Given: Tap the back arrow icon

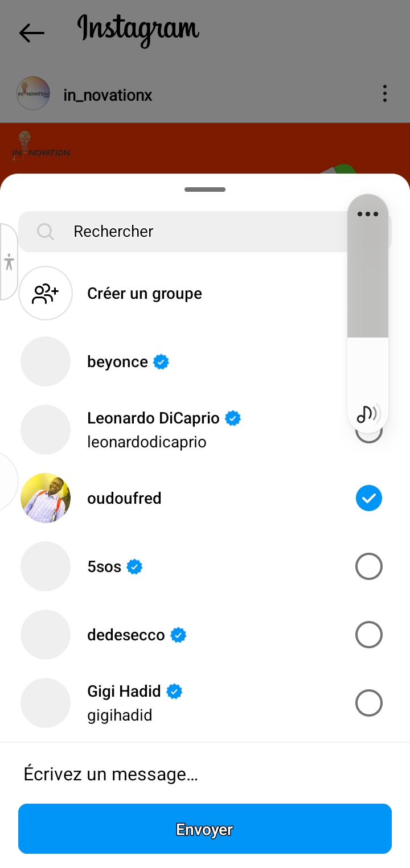Looking at the screenshot, I should click(x=31, y=33).
